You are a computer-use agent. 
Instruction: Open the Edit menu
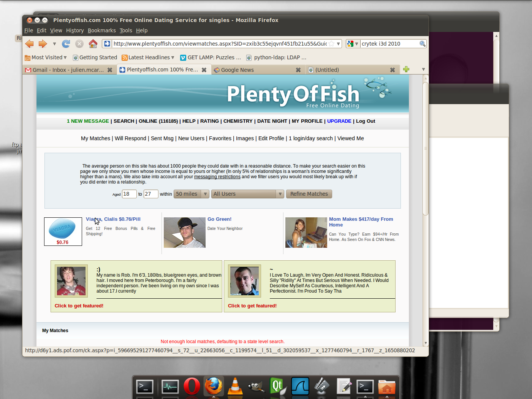[41, 30]
